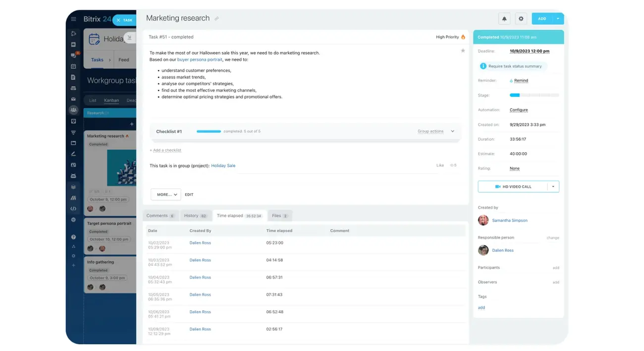This screenshot has height=351, width=644.
Task: Open task settings gear icon
Action: click(x=521, y=19)
